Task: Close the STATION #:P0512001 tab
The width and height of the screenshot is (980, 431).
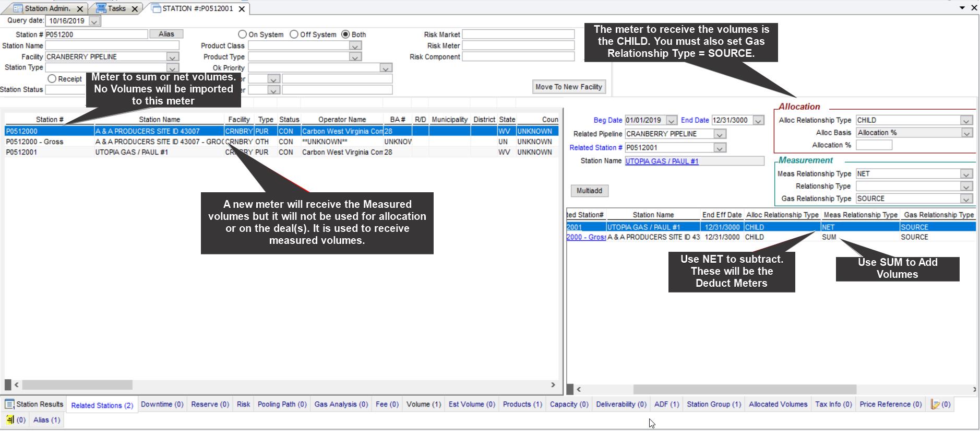Action: (x=242, y=9)
